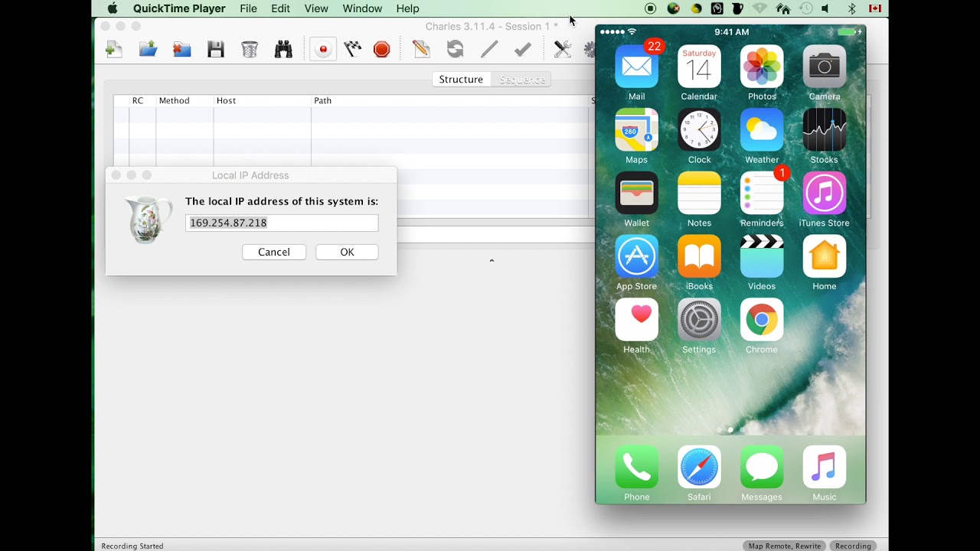
Task: Open the Health app on iPhone
Action: 636,319
